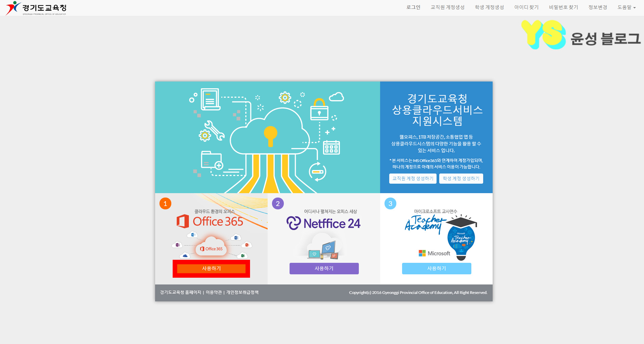Select 정보변경 in the top navigation

tap(598, 7)
